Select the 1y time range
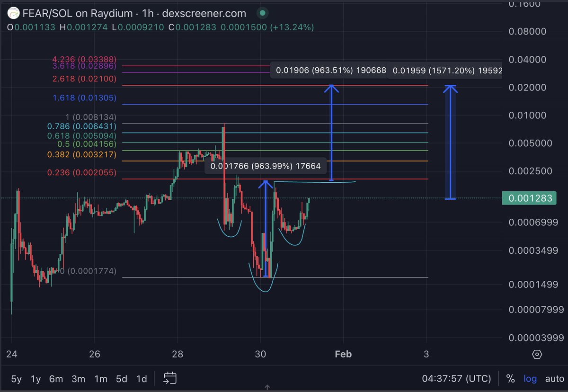 tap(36, 379)
